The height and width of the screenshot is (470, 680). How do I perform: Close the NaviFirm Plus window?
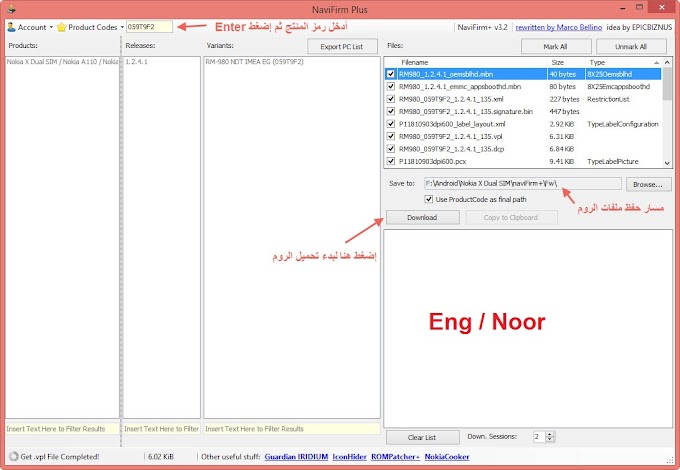[x=662, y=7]
